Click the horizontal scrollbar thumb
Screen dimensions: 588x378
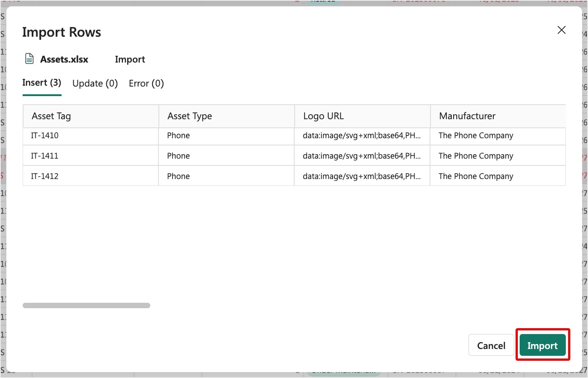86,305
